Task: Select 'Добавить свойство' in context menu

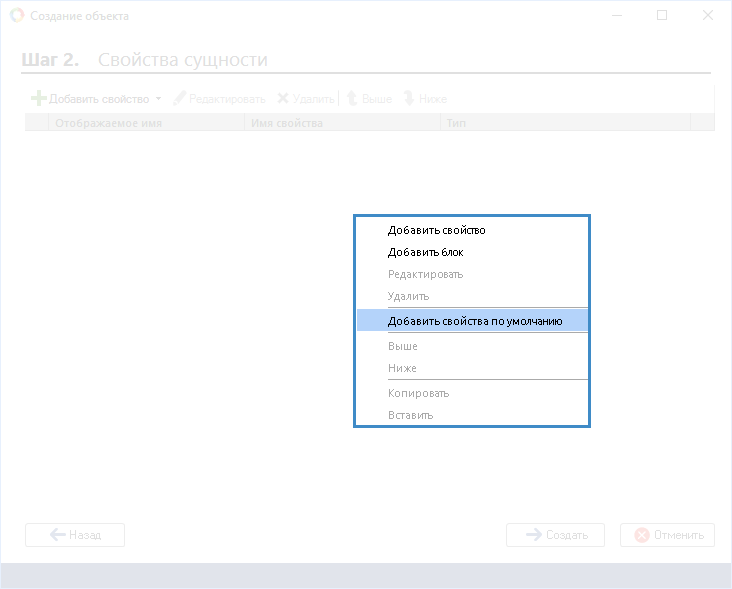Action: tap(436, 230)
